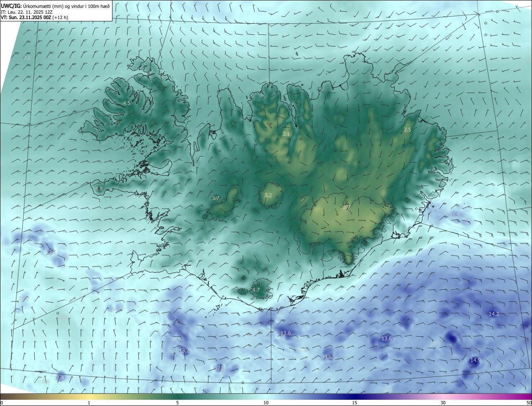Click the '4.7' value near the south coast

[x=256, y=290]
